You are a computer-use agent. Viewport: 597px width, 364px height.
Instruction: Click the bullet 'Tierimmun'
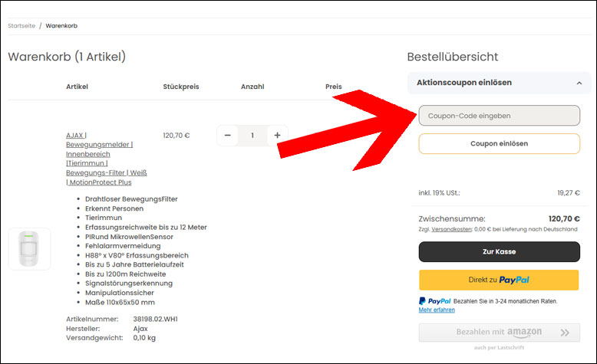point(104,218)
